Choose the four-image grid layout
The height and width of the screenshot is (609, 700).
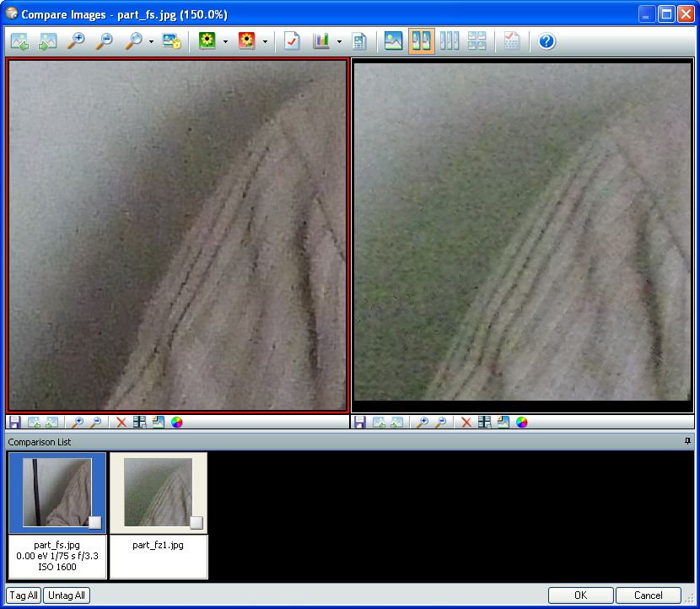pyautogui.click(x=477, y=41)
